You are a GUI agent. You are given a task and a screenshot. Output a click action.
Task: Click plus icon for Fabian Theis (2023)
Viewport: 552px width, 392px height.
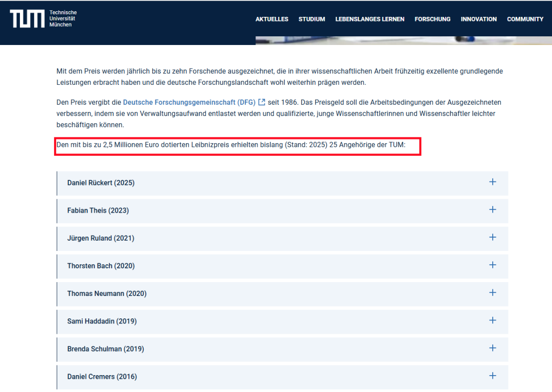pos(492,210)
